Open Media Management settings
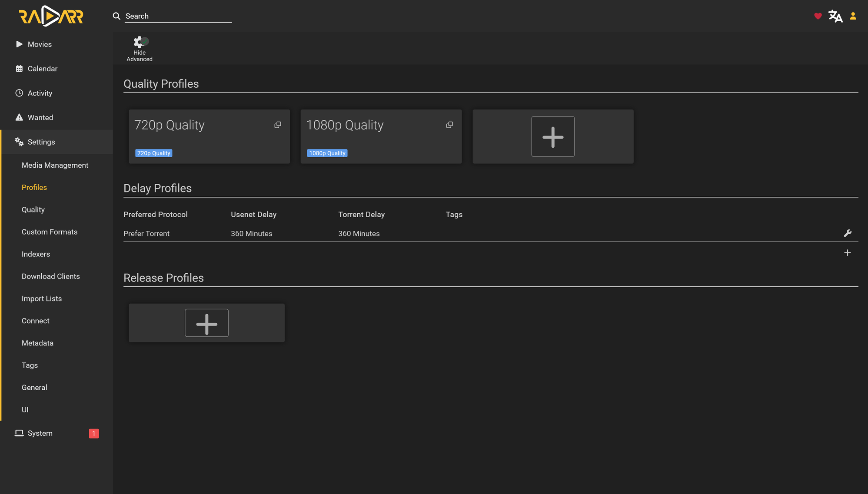 click(55, 165)
